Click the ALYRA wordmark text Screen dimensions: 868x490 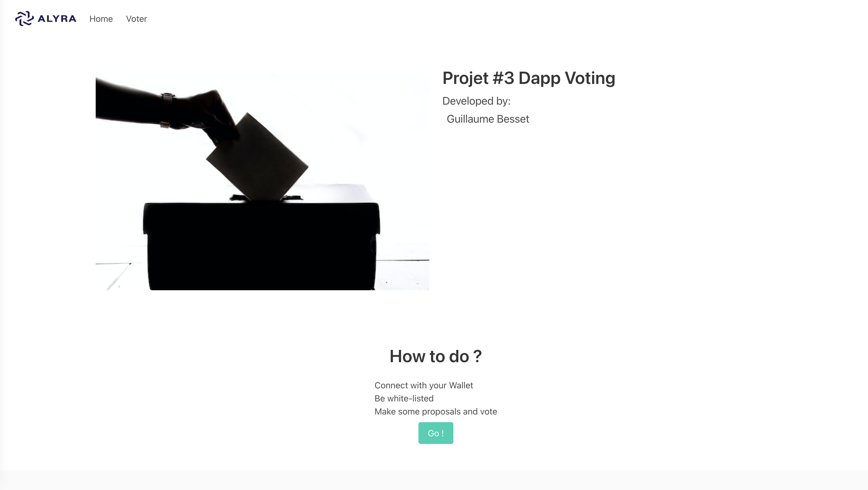[57, 19]
